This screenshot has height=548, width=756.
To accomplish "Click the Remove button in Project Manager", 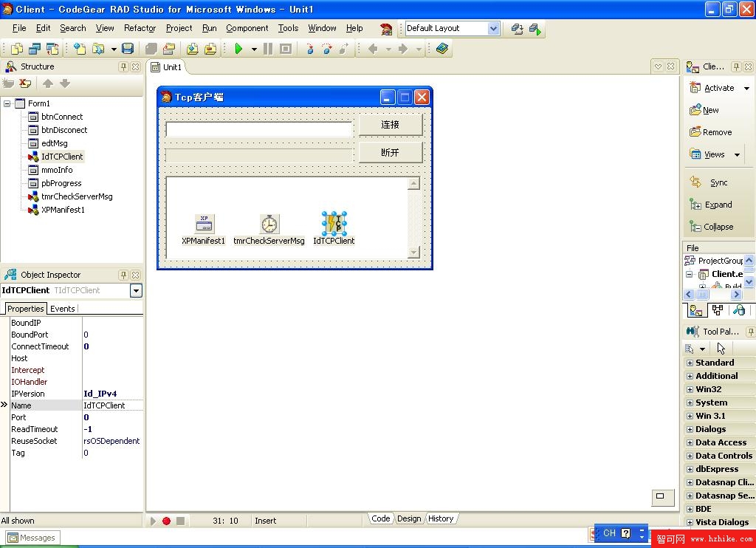I will (711, 133).
